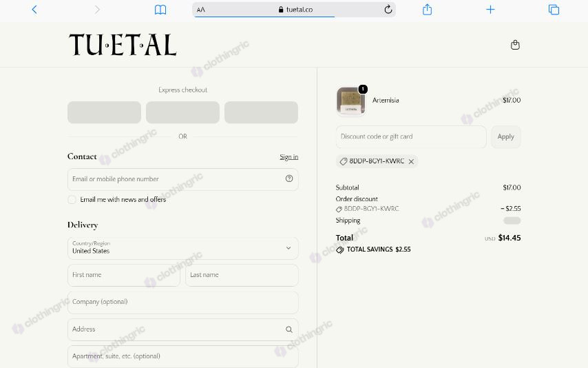
Task: Choose the middle express checkout button
Action: (x=182, y=112)
